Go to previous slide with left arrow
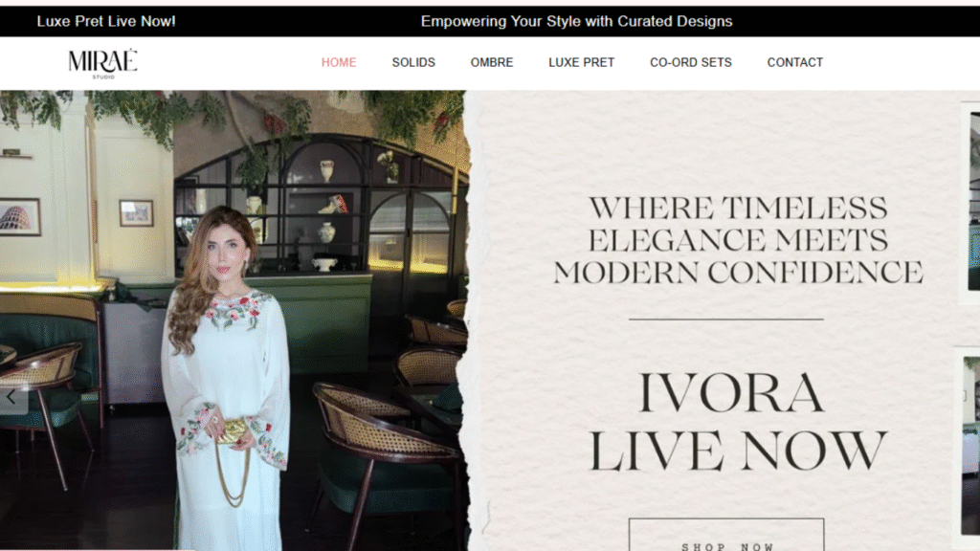Image resolution: width=980 pixels, height=551 pixels. click(x=11, y=396)
